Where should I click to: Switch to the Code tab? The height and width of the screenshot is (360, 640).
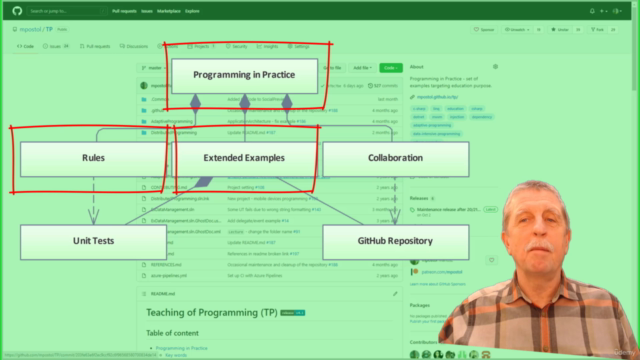pos(25,46)
